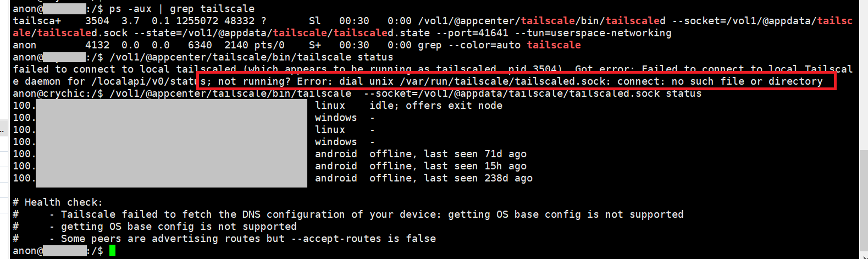Click 'offline, last seen 71d ago' entry
This screenshot has width=868, height=259.
coord(447,154)
